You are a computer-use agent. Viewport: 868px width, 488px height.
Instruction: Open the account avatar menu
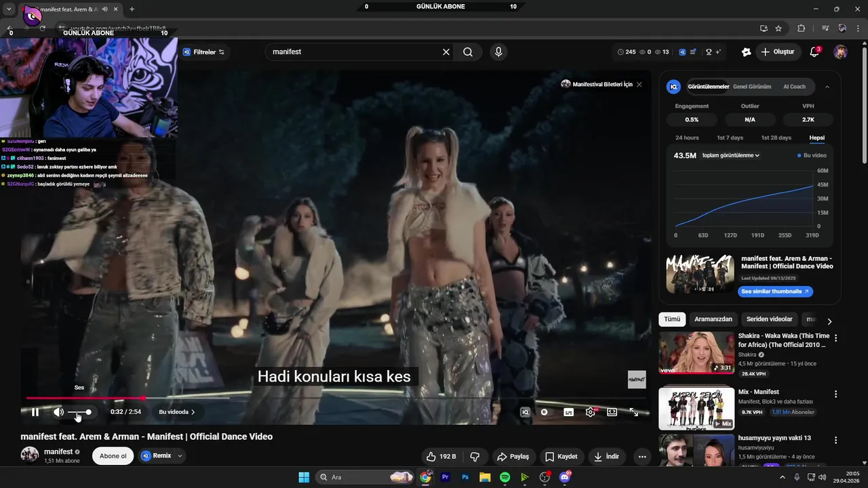(x=840, y=52)
